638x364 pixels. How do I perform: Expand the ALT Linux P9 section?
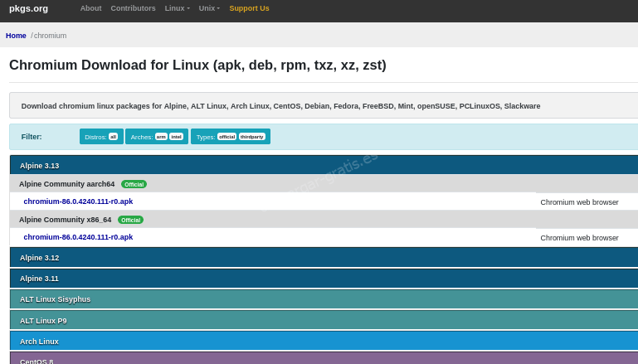[x=324, y=321]
